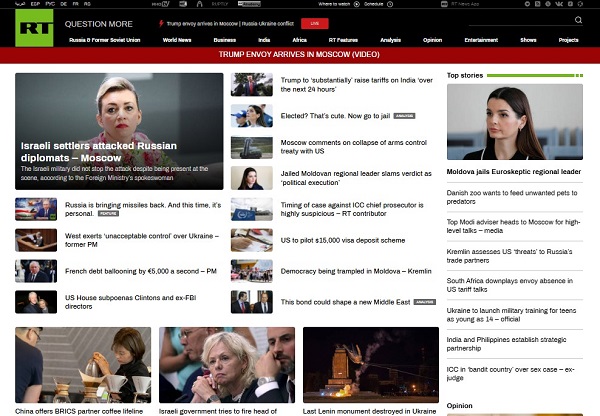This screenshot has height=416, width=600.
Task: Click the clock icon beside Schedule
Action: (x=390, y=4)
